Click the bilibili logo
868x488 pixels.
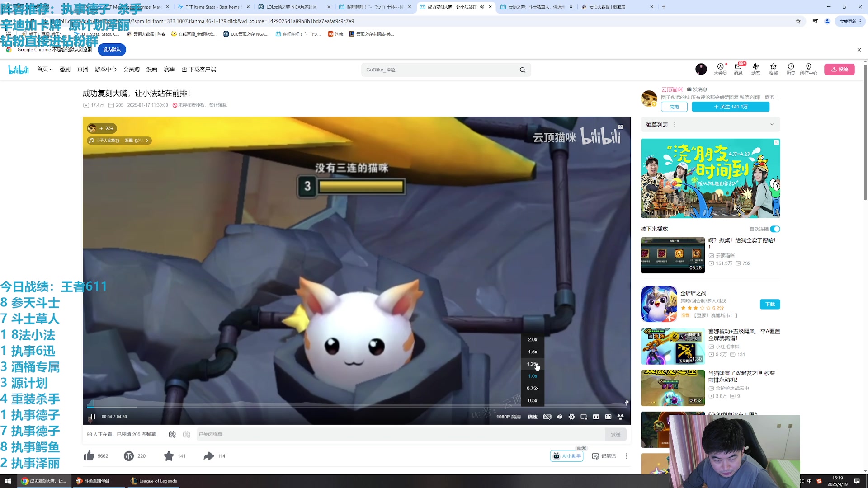click(x=19, y=69)
